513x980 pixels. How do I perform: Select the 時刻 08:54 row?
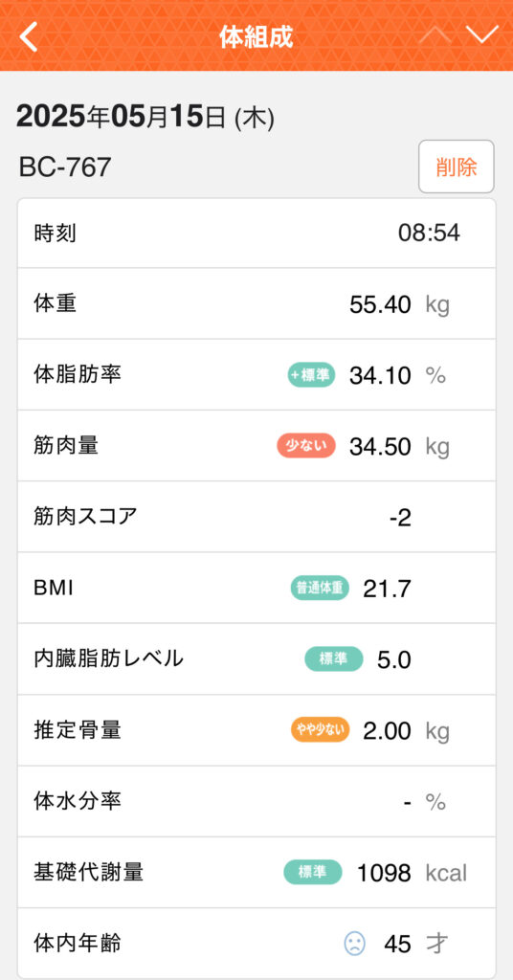click(x=256, y=234)
